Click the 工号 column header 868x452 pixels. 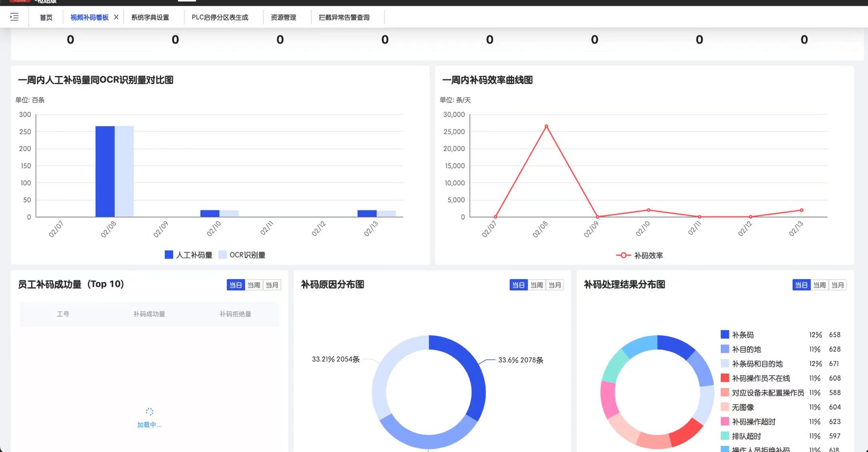click(x=63, y=314)
